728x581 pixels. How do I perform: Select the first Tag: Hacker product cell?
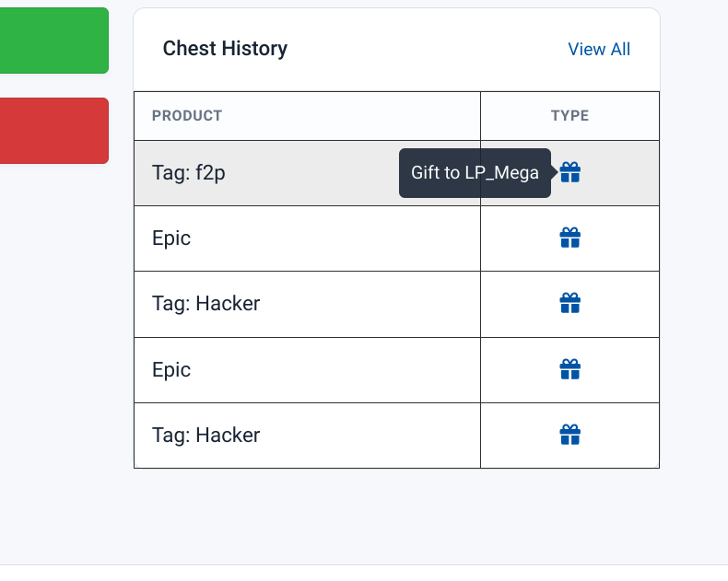tap(307, 304)
